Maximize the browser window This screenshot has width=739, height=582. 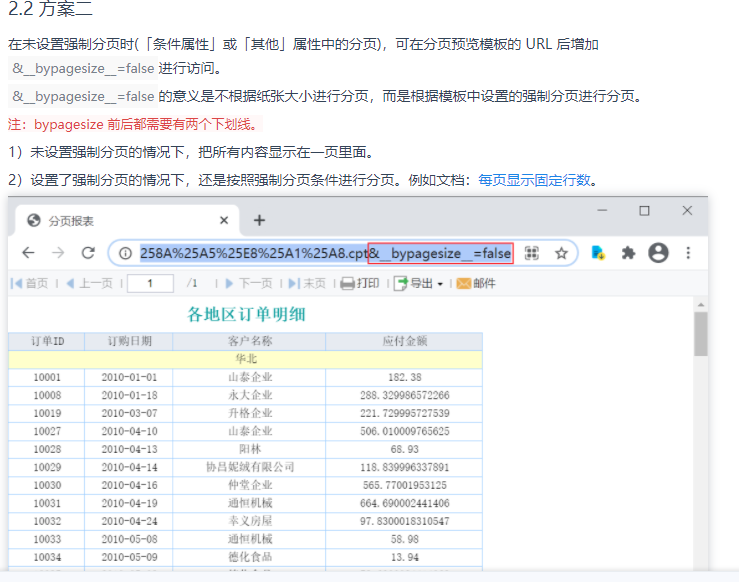pos(644,211)
